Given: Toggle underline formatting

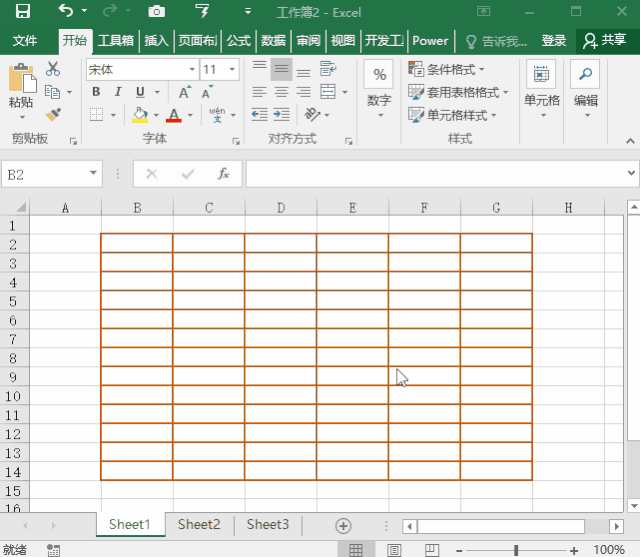Looking at the screenshot, I should pyautogui.click(x=140, y=92).
